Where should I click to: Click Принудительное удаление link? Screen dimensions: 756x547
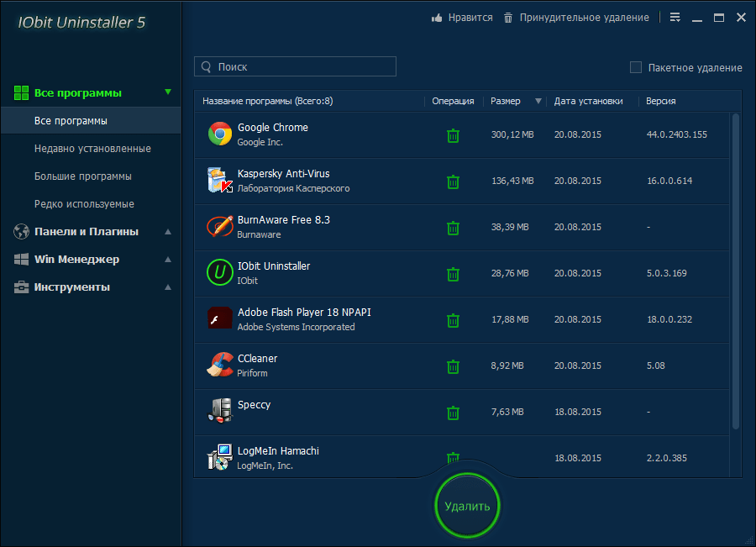[584, 18]
